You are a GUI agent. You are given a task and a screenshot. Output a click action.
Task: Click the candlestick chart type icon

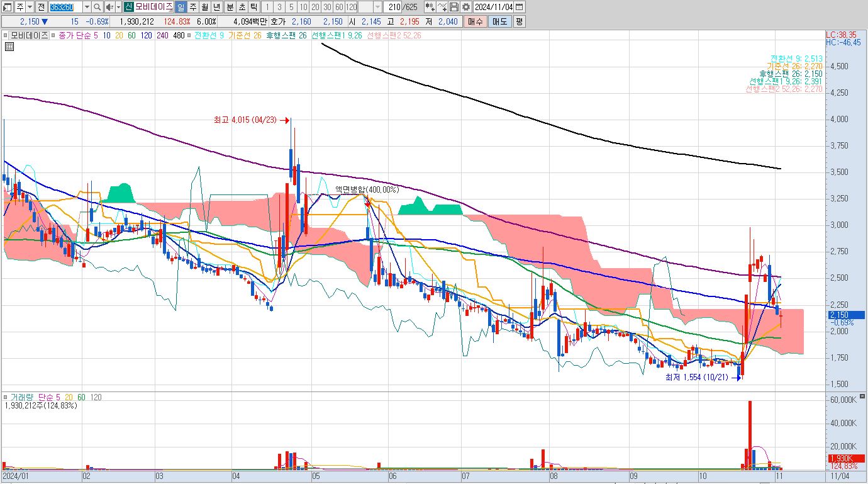(430, 8)
